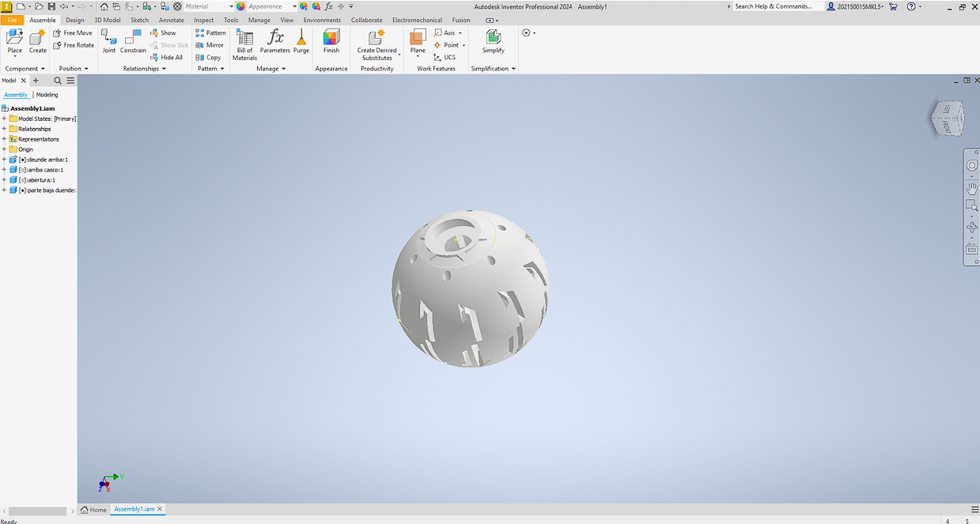The image size is (980, 524).
Task: Open the Inspect menu tab
Action: [x=203, y=20]
